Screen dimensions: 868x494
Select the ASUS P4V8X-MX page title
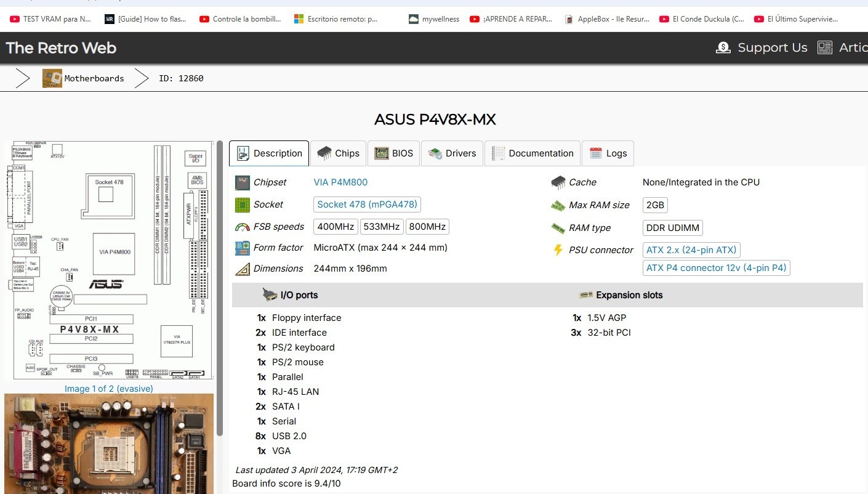(435, 119)
